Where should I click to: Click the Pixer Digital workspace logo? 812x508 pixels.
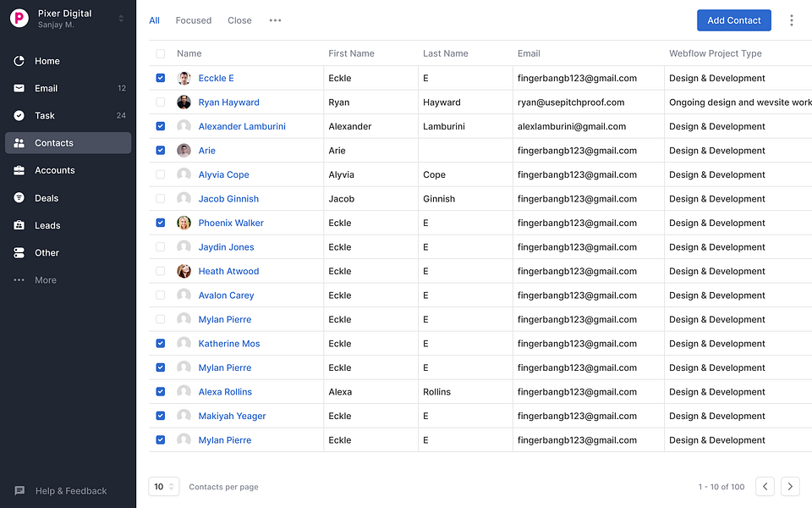tap(19, 18)
